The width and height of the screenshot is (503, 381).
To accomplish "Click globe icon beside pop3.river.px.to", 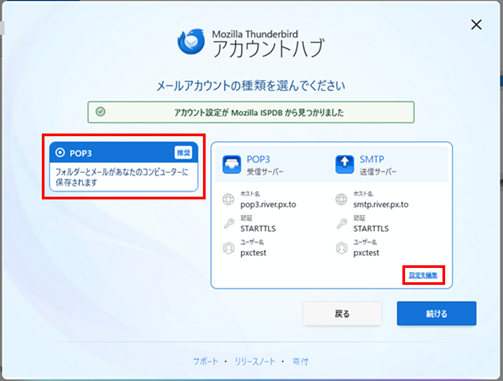I will 228,199.
